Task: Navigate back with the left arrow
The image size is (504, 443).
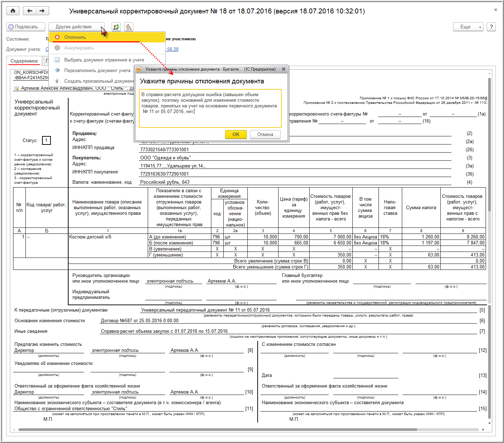Action: (x=30, y=11)
